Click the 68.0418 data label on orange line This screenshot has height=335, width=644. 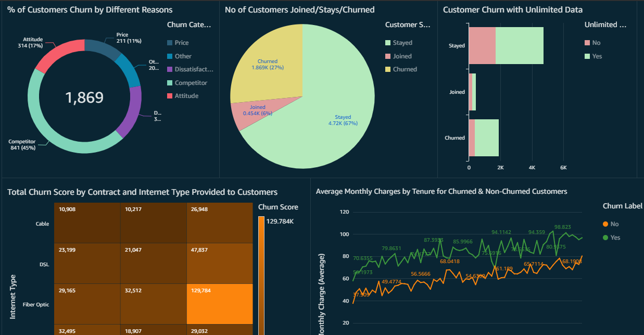pyautogui.click(x=450, y=261)
